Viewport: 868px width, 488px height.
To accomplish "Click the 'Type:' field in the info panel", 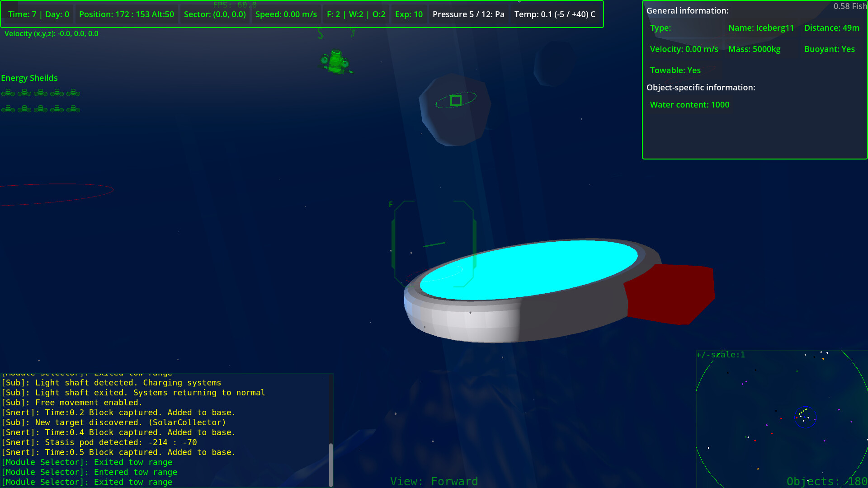I will 660,28.
